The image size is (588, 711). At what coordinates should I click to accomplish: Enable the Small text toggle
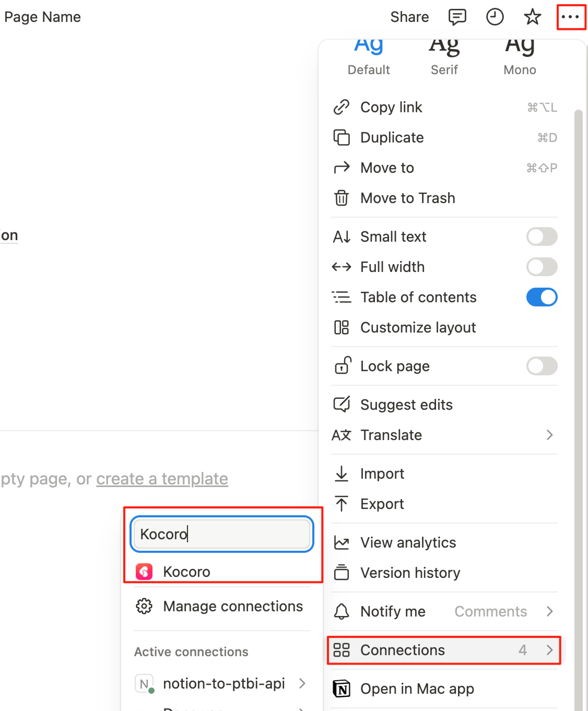[x=542, y=237]
